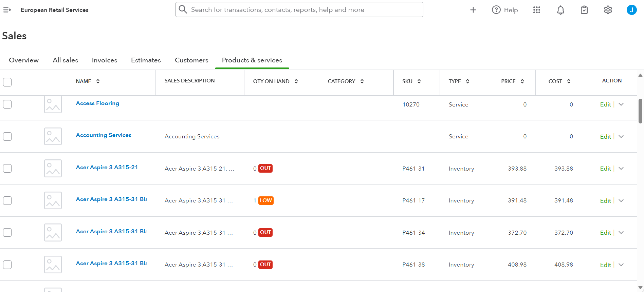The height and width of the screenshot is (292, 644).
Task: Click the search magnifier icon
Action: (x=183, y=9)
